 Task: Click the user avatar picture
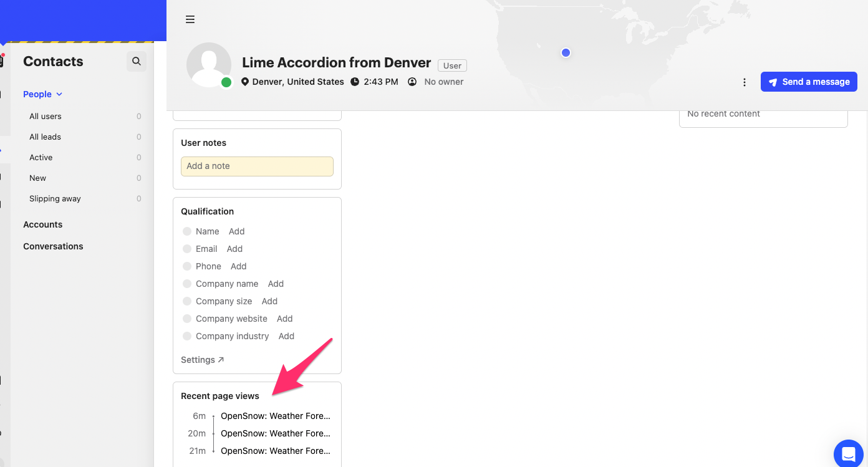(x=209, y=64)
